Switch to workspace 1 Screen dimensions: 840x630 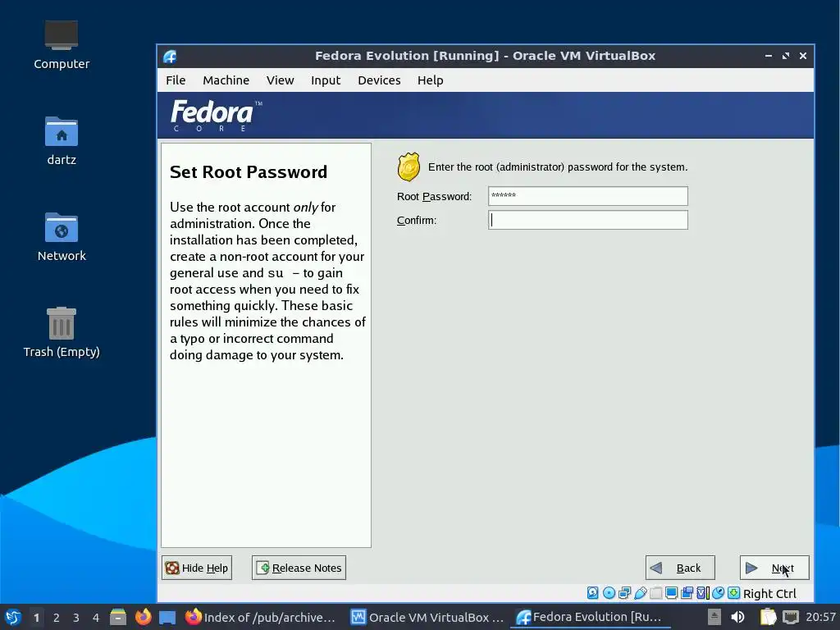tap(36, 618)
